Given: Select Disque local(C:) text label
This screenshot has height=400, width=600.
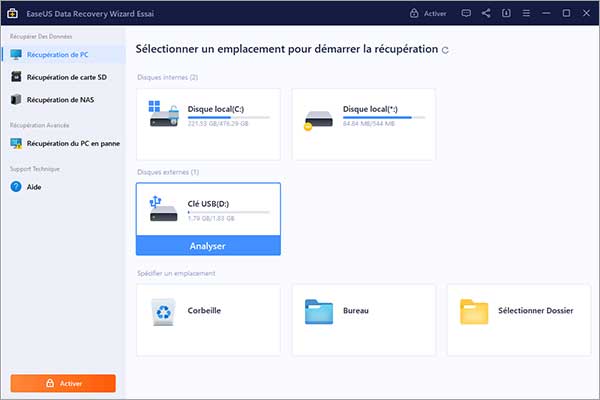Looking at the screenshot, I should tap(216, 109).
